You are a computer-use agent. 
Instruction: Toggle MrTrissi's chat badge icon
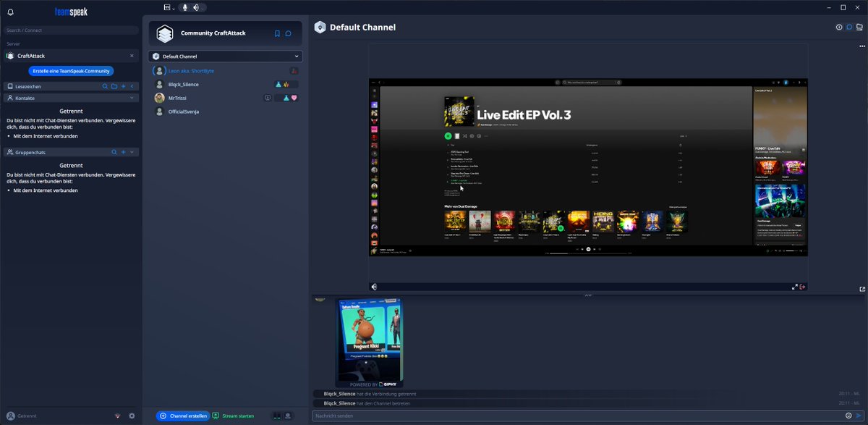[x=268, y=98]
